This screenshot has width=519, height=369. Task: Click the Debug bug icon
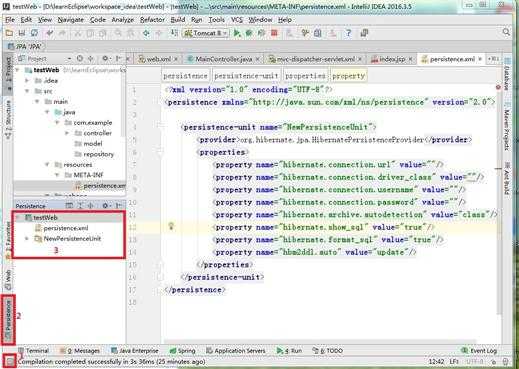(x=249, y=33)
